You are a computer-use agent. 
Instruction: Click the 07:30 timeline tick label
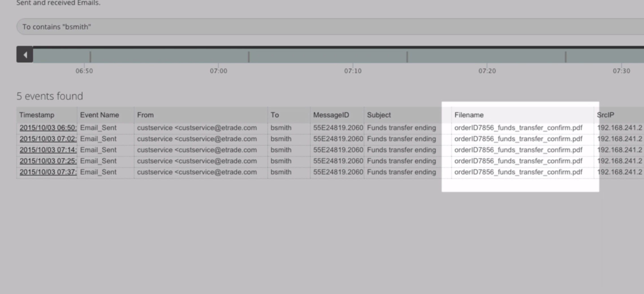click(x=621, y=71)
